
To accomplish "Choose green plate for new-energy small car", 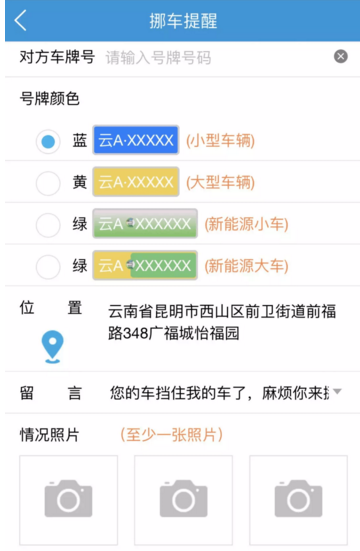I will coord(48,225).
